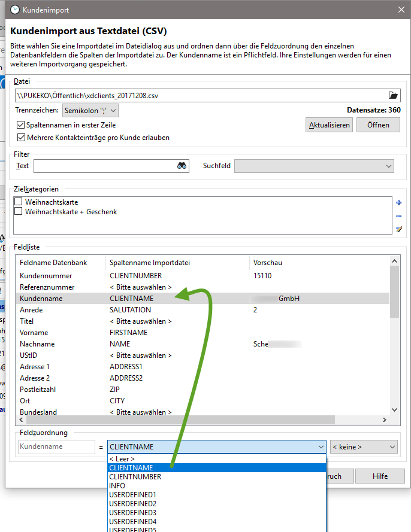This screenshot has width=411, height=532.
Task: Click the minus icon to remove category
Action: tap(398, 216)
